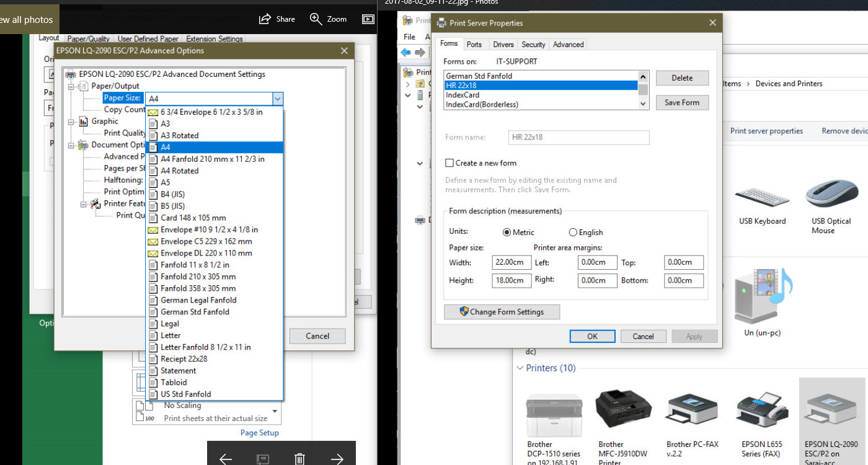
Task: Click the Zoom magnifier icon
Action: pyautogui.click(x=316, y=19)
